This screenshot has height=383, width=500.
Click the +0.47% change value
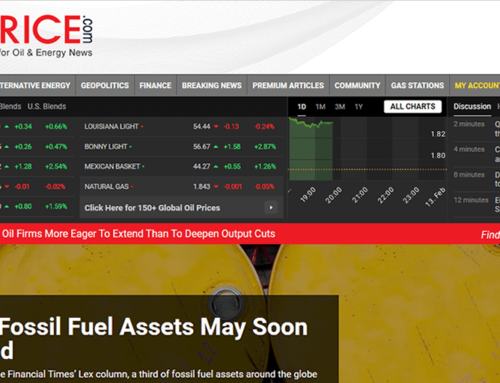coord(56,146)
